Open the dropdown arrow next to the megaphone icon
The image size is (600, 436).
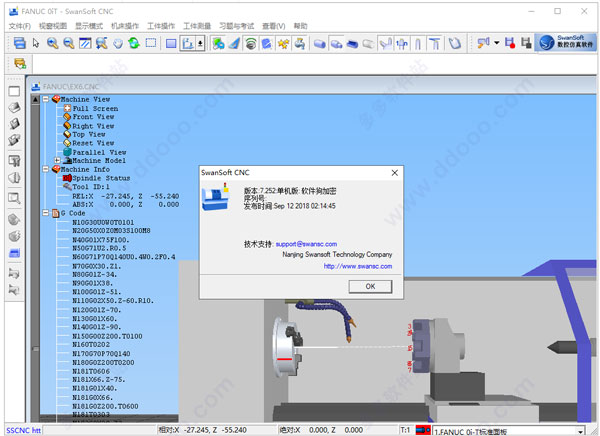click(497, 43)
